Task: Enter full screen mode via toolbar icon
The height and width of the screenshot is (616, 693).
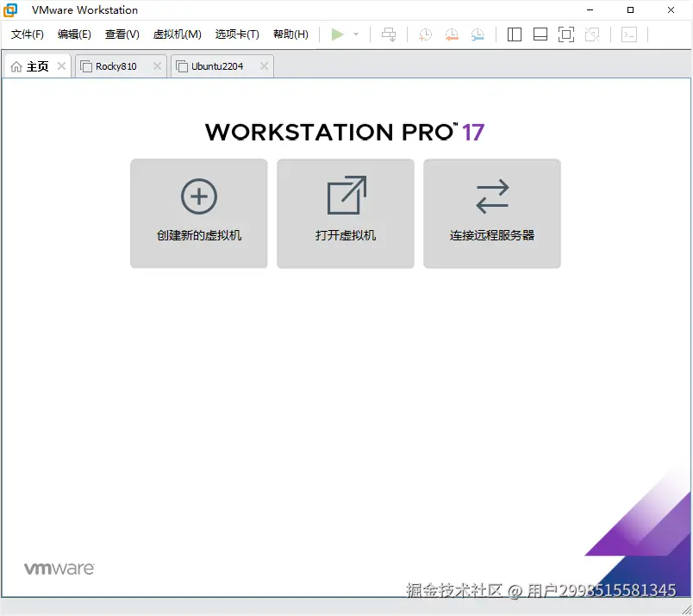Action: [x=566, y=34]
